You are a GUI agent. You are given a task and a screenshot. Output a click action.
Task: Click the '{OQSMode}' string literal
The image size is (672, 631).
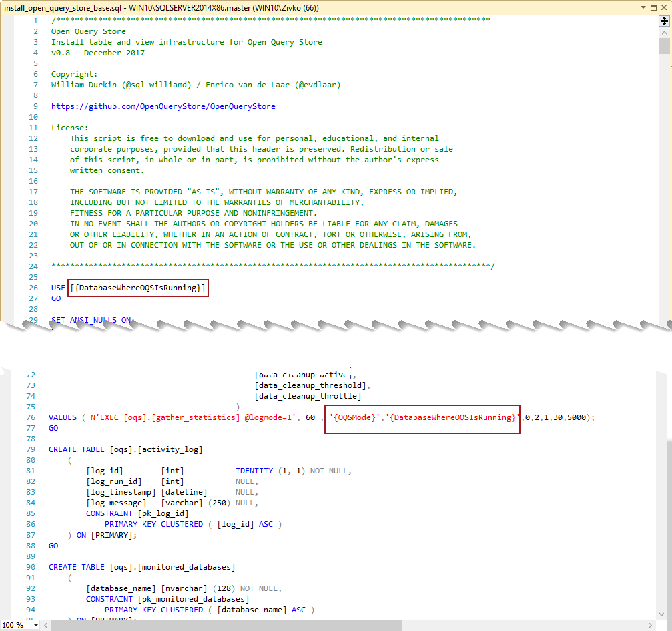tap(354, 417)
